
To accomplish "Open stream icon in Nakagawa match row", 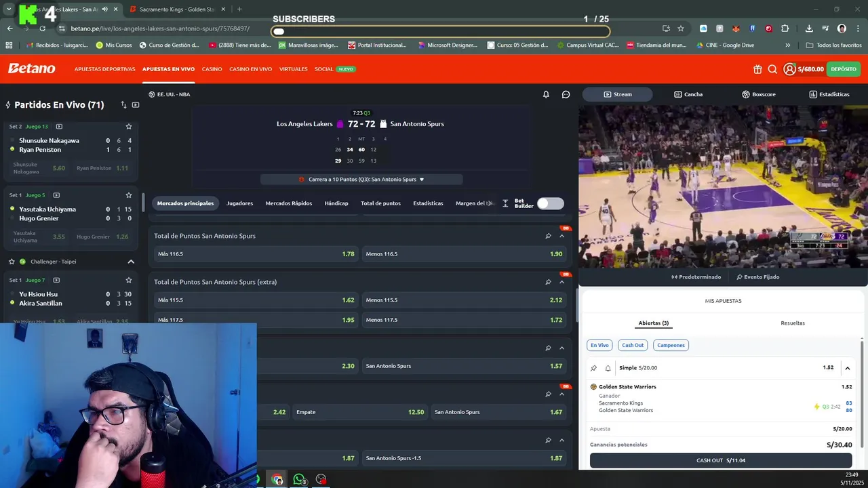I will [x=59, y=127].
